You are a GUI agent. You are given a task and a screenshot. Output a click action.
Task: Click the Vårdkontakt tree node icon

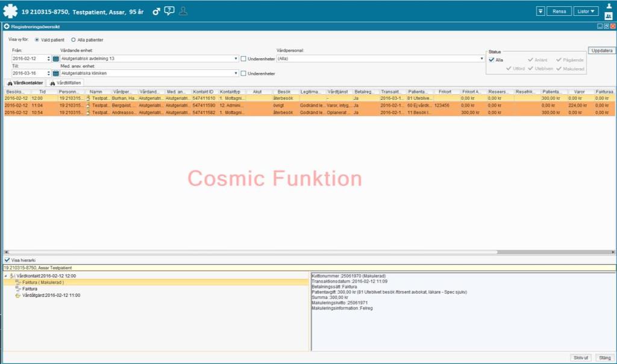coord(12,276)
